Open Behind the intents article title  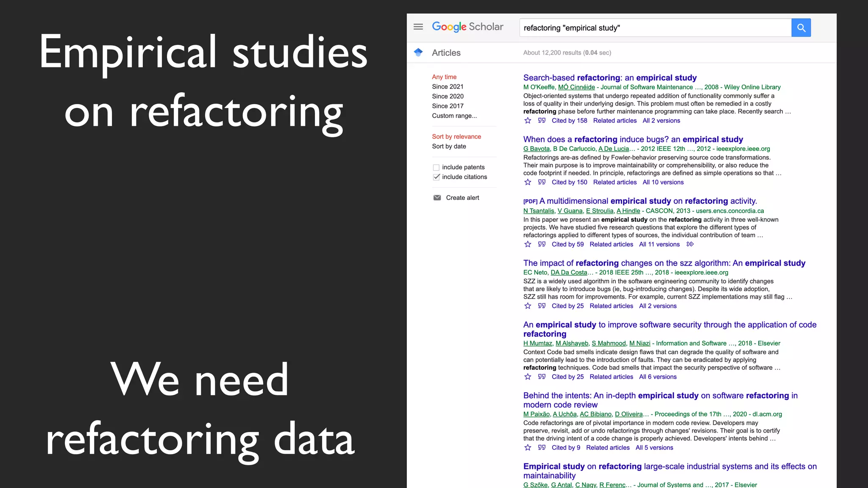click(x=660, y=400)
